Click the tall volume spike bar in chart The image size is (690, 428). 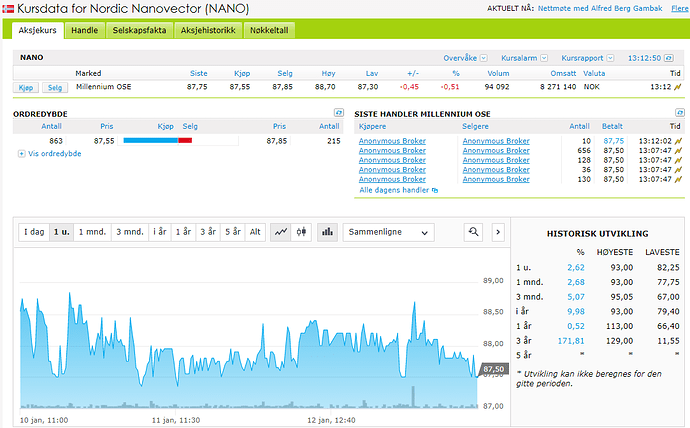pyautogui.click(x=413, y=396)
